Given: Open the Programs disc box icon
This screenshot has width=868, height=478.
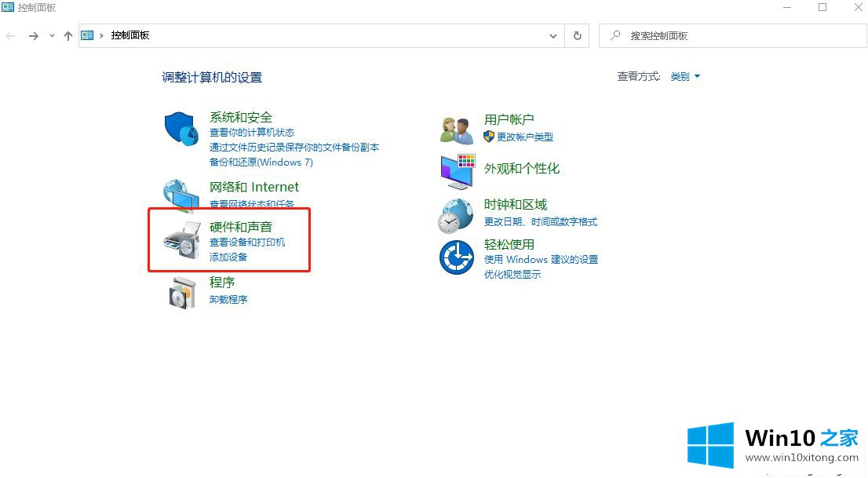Looking at the screenshot, I should (182, 293).
